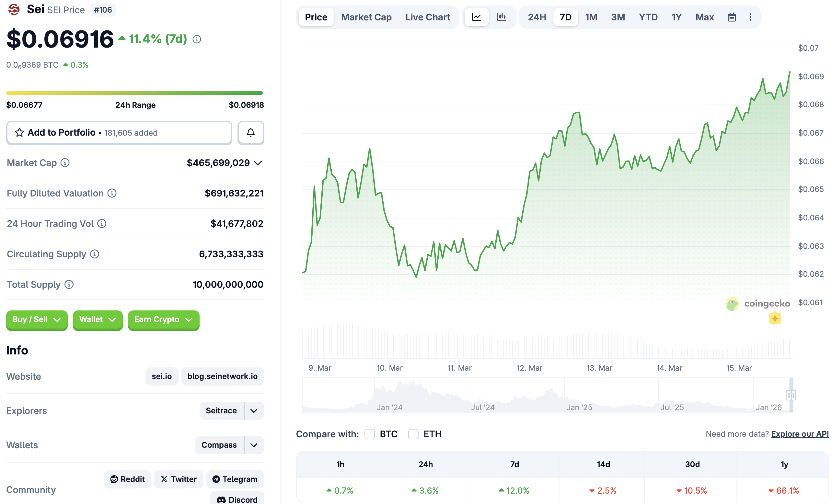Click the price alert bell icon
Viewport: 832px width, 504px height.
point(250,133)
